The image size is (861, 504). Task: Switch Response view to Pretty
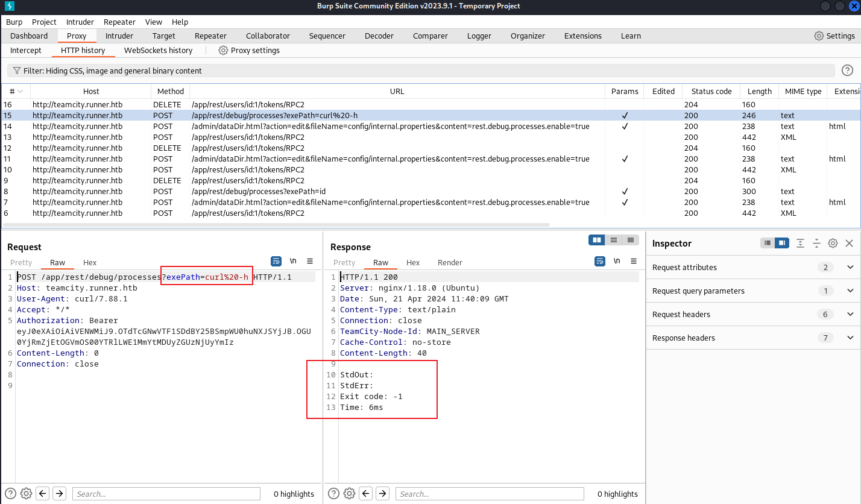pos(344,262)
